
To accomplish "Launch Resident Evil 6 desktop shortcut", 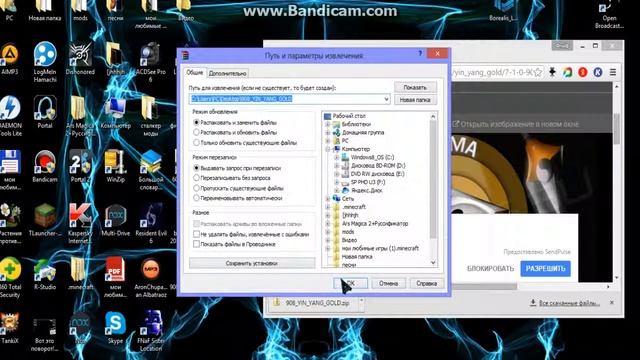I will [151, 224].
